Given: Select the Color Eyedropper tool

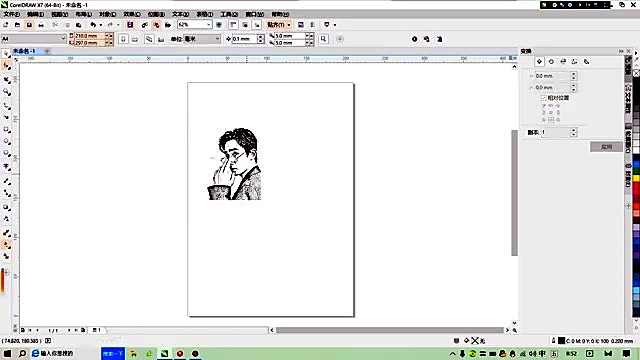Looking at the screenshot, I should 6,233.
